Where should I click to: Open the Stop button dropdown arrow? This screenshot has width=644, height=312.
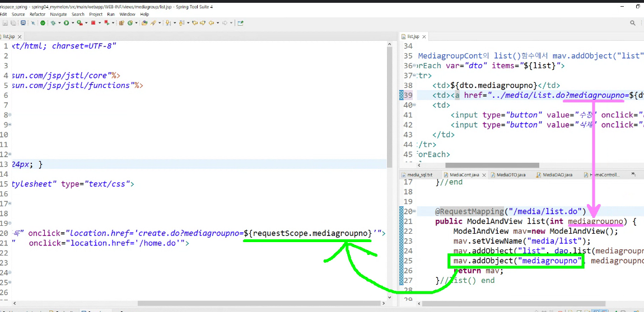coord(100,23)
